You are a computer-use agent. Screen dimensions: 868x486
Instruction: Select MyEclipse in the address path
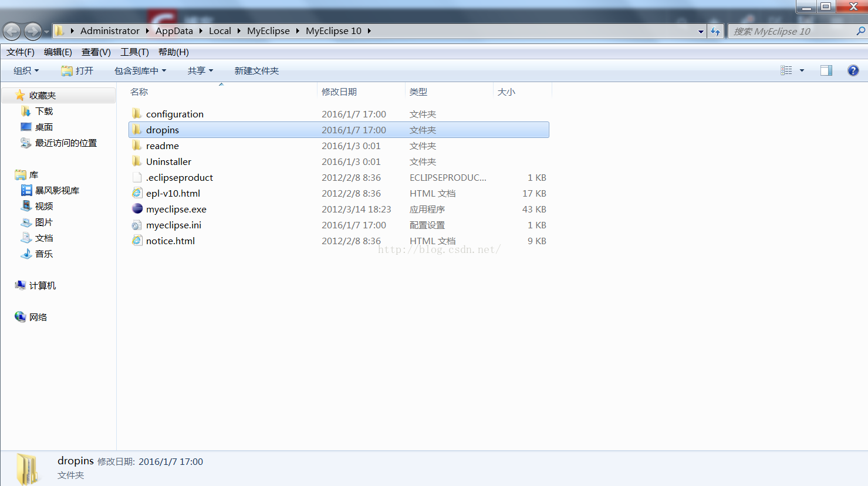click(268, 31)
